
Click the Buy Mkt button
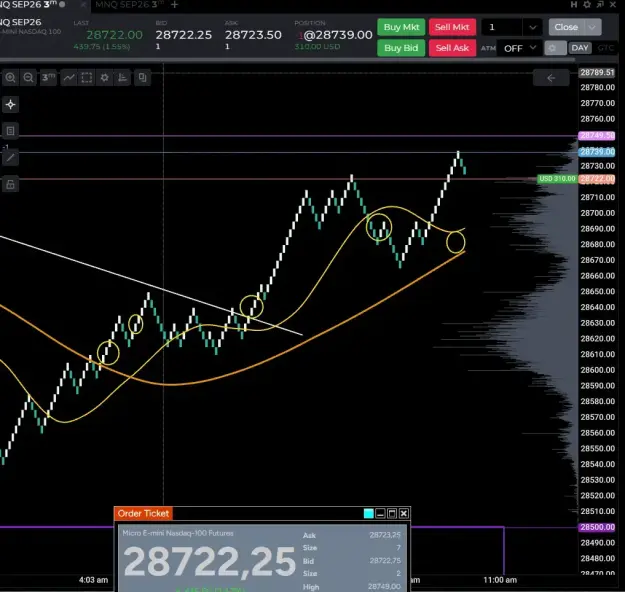(x=401, y=27)
